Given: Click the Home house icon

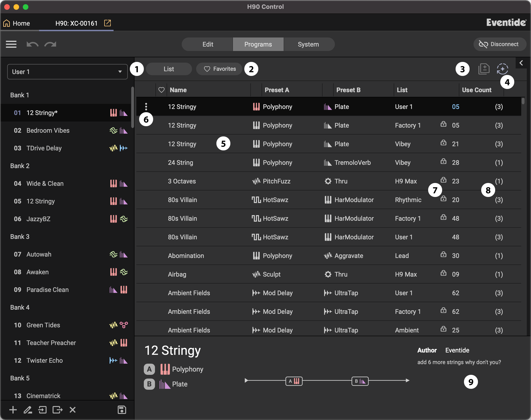Looking at the screenshot, I should click(7, 23).
